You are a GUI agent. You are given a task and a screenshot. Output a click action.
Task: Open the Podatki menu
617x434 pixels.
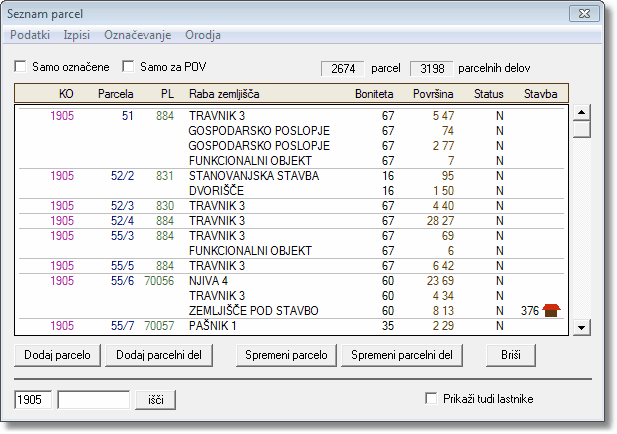click(x=30, y=35)
